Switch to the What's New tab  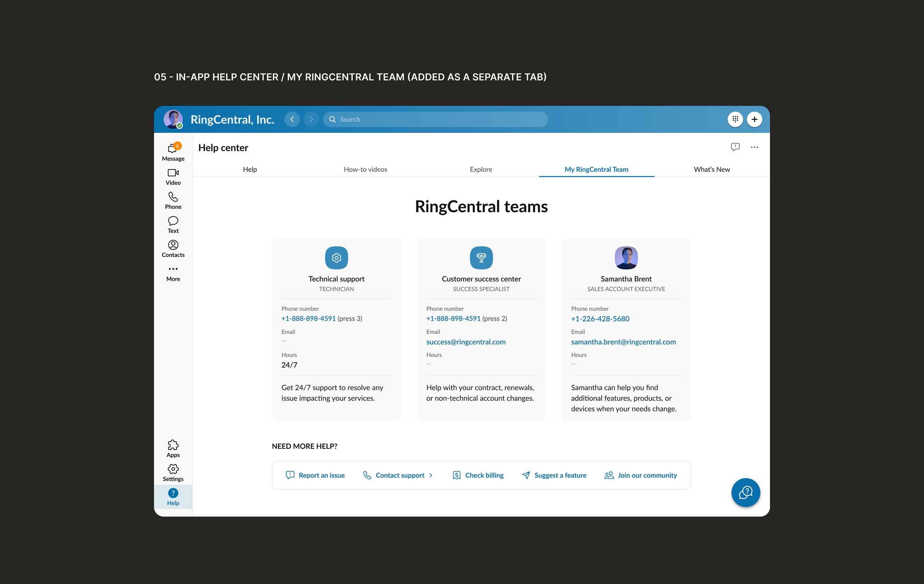(x=711, y=170)
